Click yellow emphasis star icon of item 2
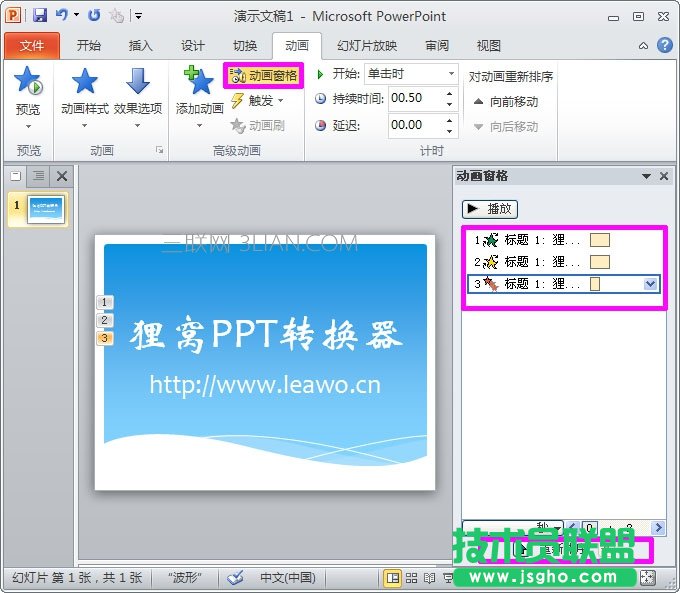This screenshot has height=593, width=680. click(491, 262)
